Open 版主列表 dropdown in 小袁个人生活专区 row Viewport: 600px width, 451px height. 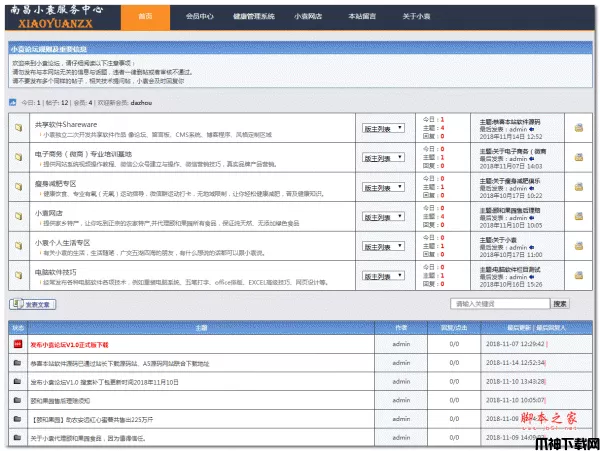(383, 246)
